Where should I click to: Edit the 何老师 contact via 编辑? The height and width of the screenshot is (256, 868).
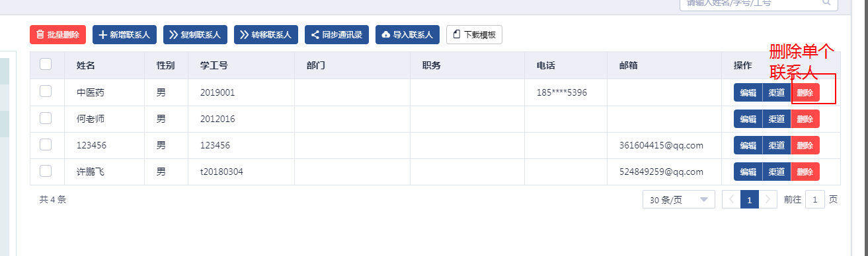[748, 119]
